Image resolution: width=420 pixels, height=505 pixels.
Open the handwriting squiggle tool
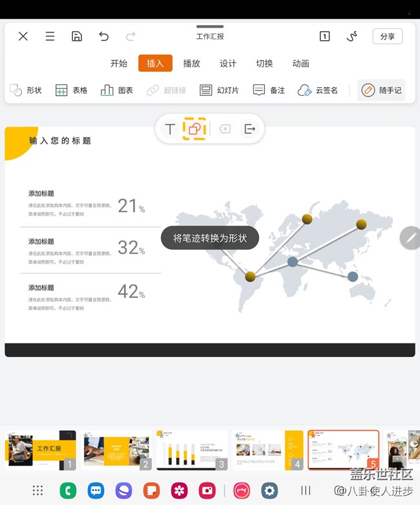[x=352, y=36]
